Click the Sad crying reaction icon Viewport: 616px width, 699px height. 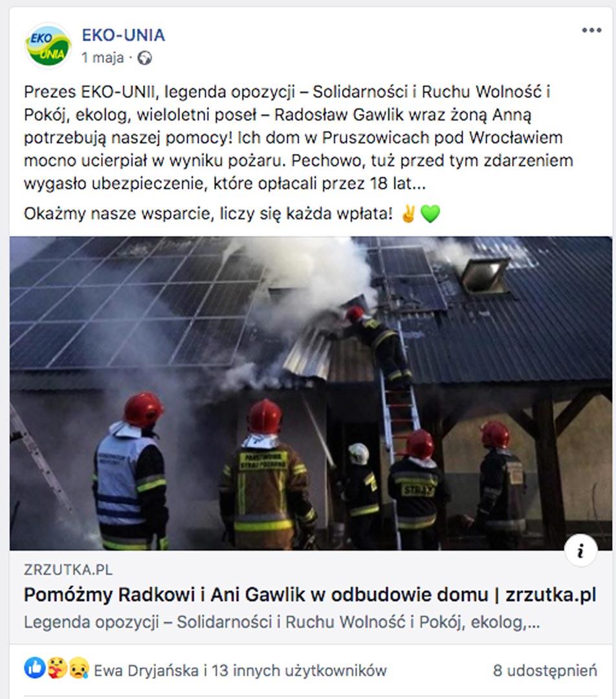point(79,668)
